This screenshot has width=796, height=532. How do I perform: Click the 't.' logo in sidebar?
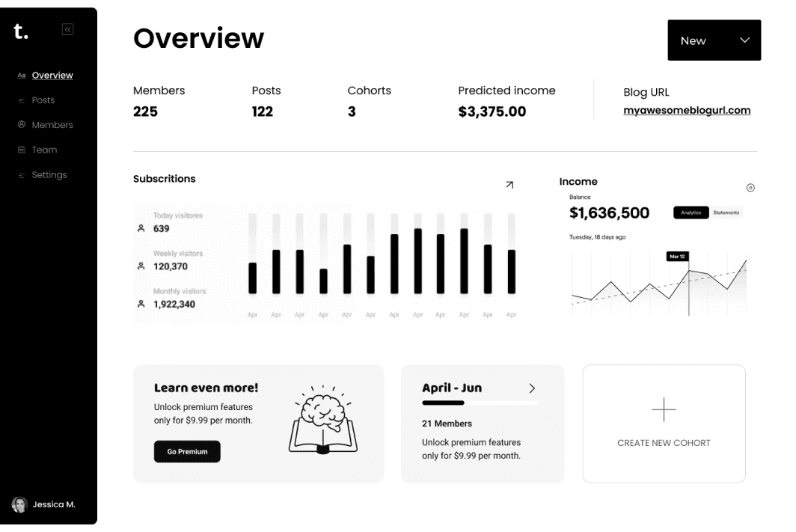pos(21,31)
